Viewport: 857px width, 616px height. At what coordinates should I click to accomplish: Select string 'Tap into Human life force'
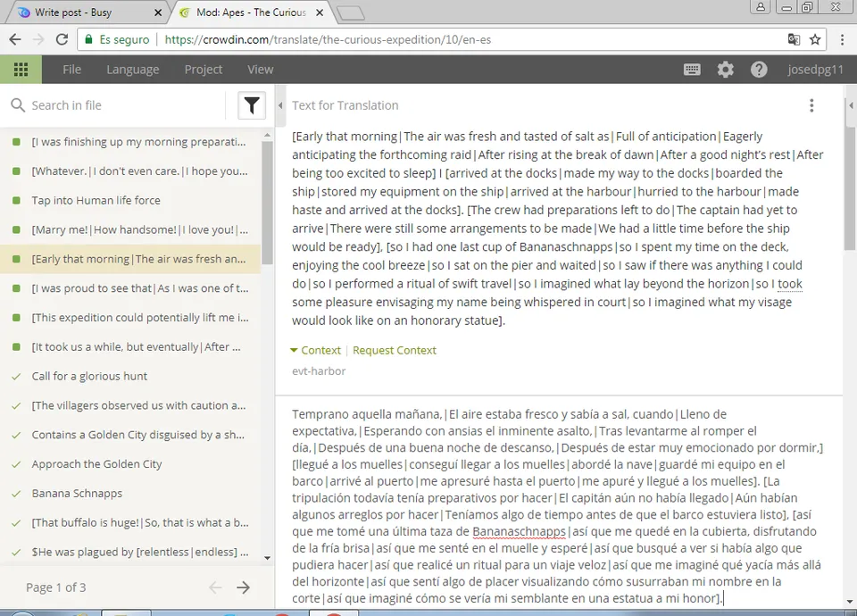130,200
